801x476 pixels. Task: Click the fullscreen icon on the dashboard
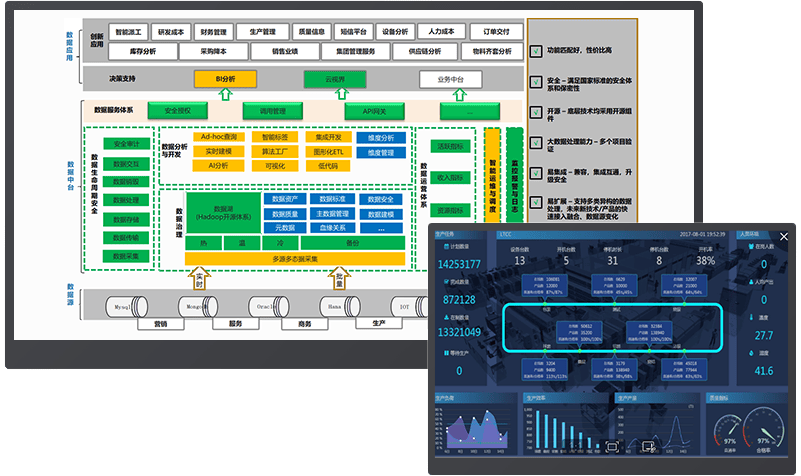click(x=613, y=445)
